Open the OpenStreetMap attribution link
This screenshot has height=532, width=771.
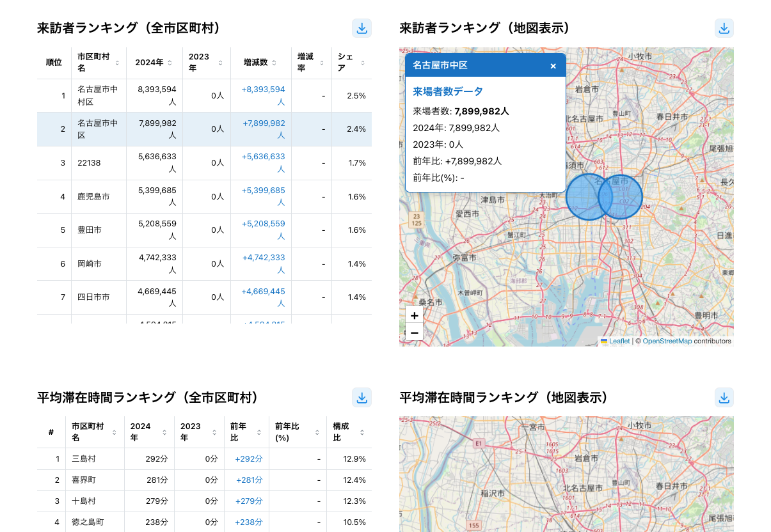click(667, 341)
